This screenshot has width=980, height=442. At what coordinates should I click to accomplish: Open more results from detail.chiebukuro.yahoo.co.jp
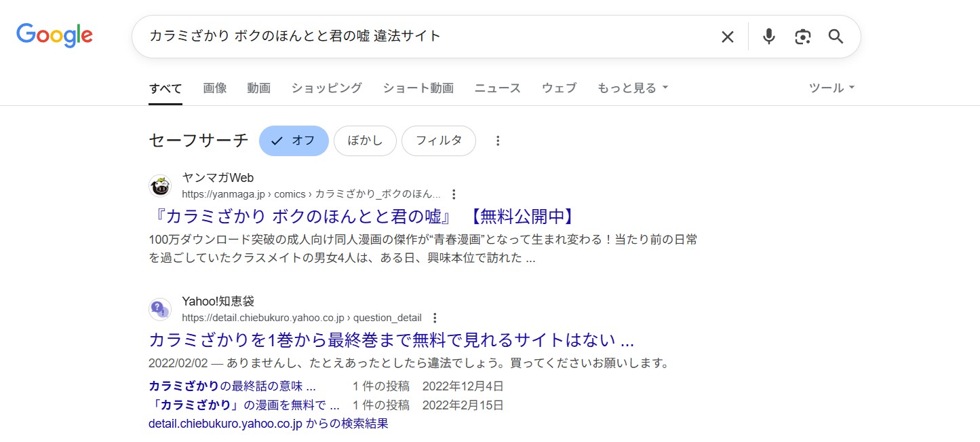(268, 423)
